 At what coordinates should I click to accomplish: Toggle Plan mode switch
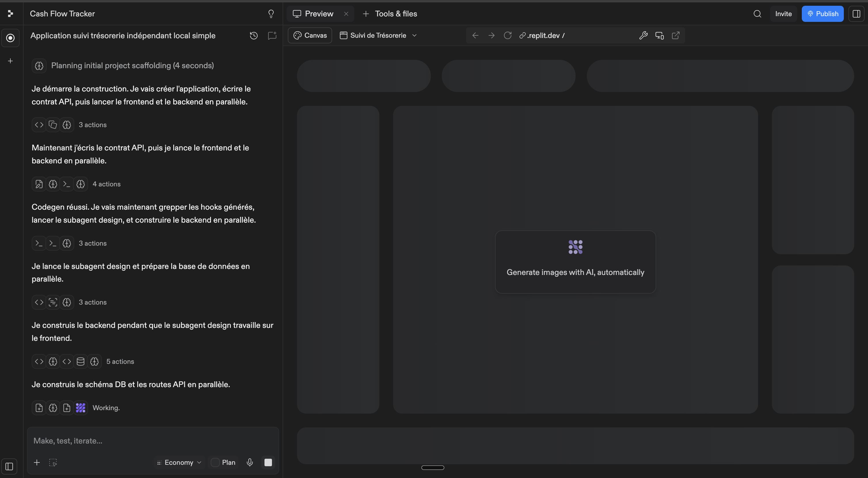[215, 462]
